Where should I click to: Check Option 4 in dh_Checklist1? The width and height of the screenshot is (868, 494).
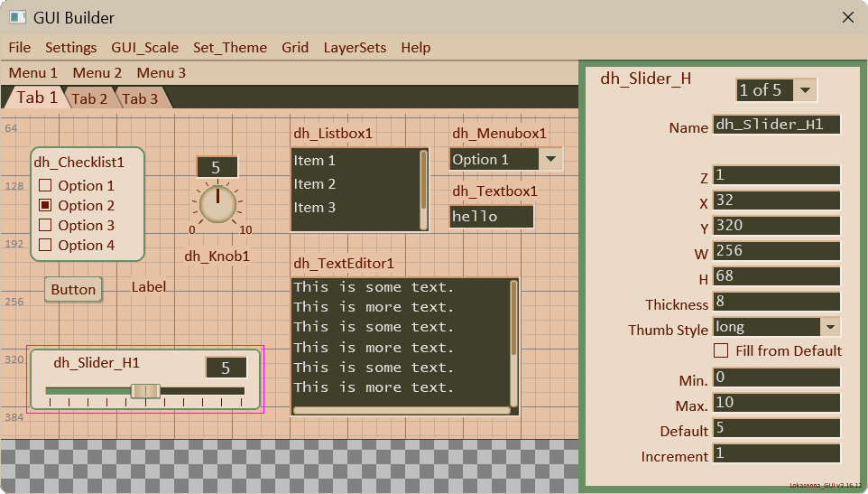click(45, 245)
